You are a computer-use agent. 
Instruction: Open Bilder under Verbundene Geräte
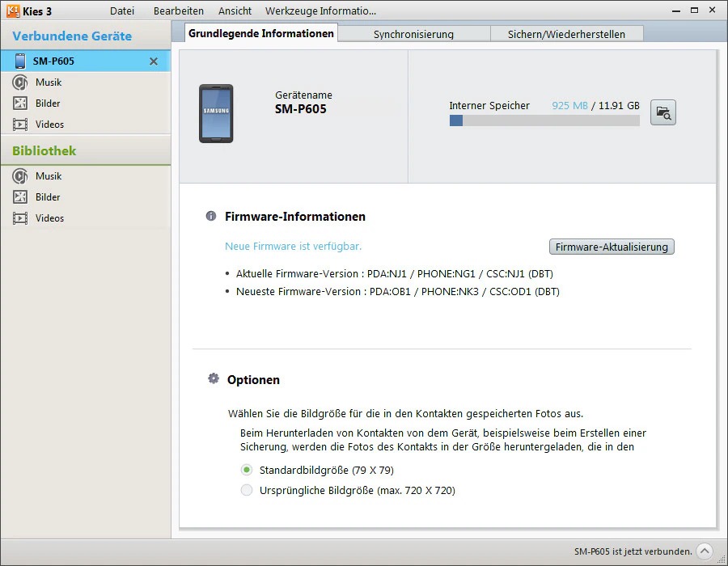click(48, 103)
